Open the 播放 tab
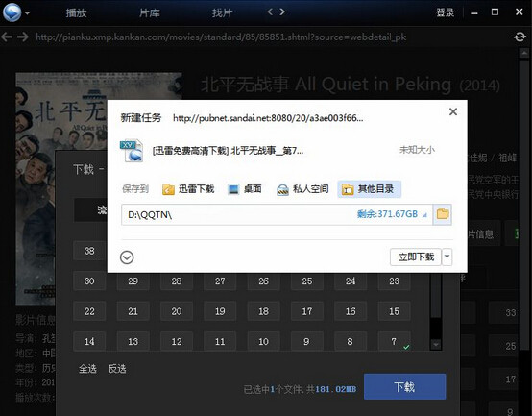 (x=76, y=12)
